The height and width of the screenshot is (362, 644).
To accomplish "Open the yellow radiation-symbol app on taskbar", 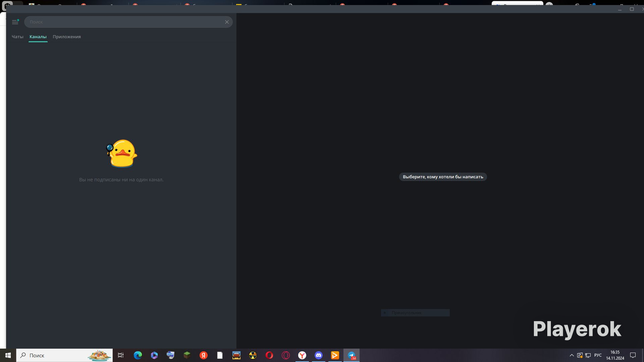I will click(x=253, y=355).
